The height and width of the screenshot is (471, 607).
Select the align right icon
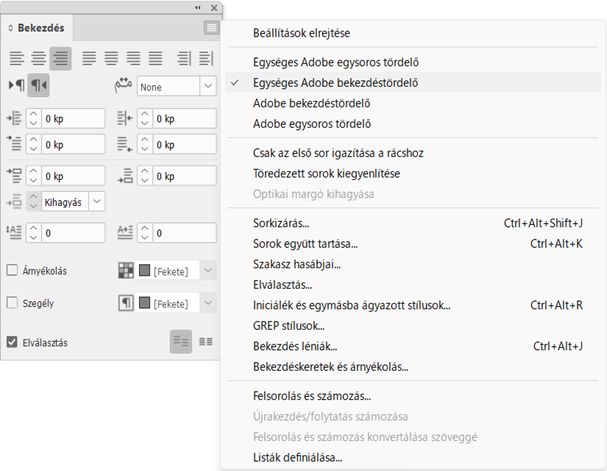coord(60,58)
